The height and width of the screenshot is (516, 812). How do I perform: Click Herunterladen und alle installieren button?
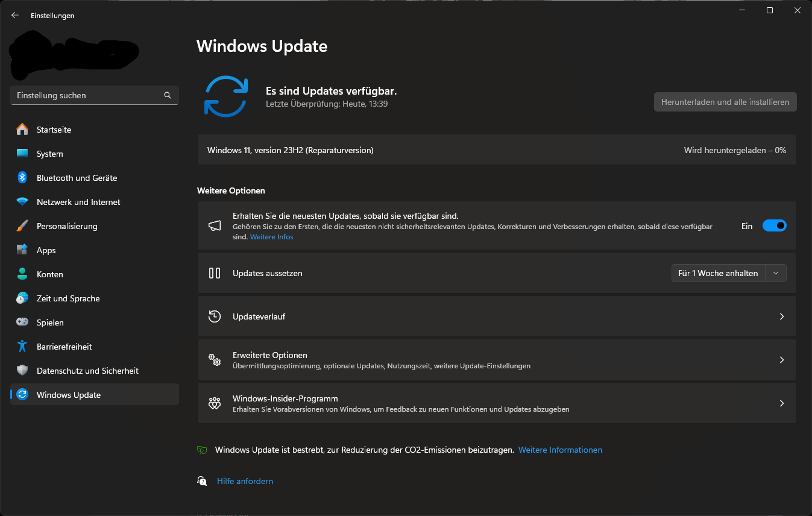click(725, 102)
